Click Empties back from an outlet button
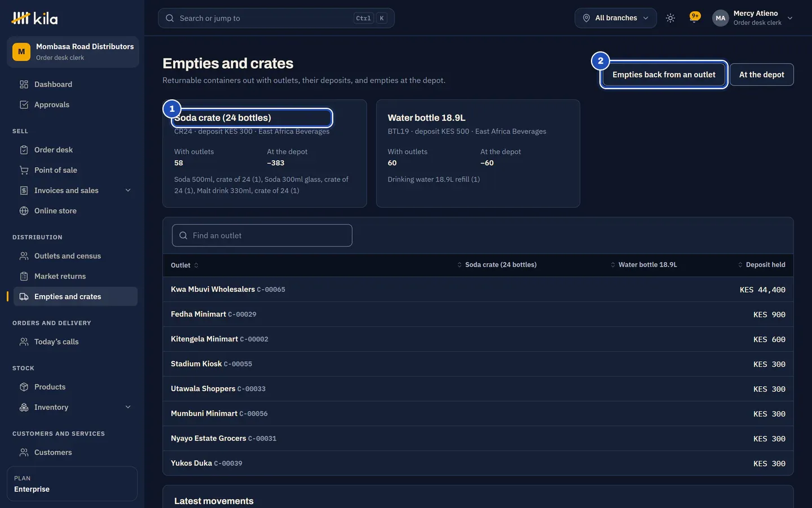The width and height of the screenshot is (812, 508). pos(664,75)
